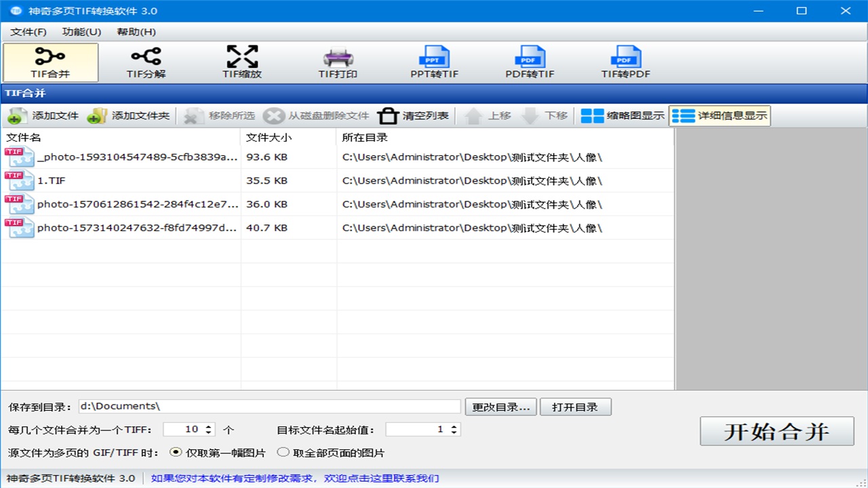Screen dimensions: 868x488
Task: Switch to the PPT转TIF converter
Action: (x=435, y=61)
